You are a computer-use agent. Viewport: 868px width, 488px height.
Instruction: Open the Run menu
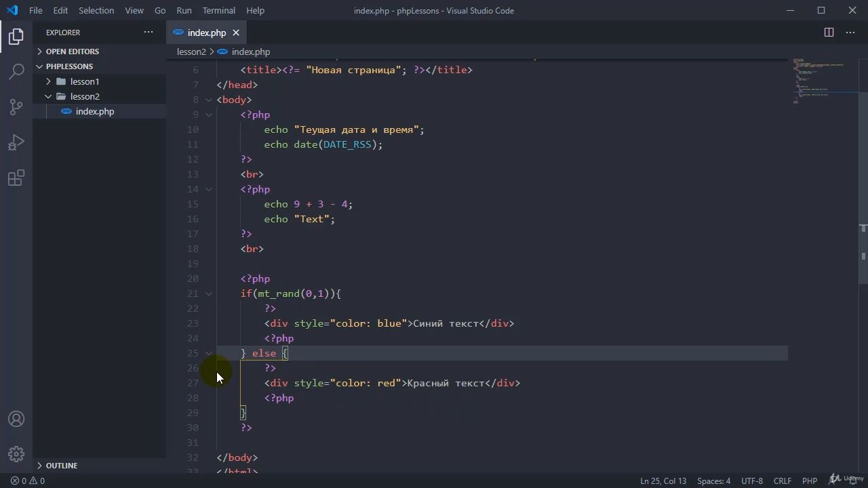coord(184,10)
